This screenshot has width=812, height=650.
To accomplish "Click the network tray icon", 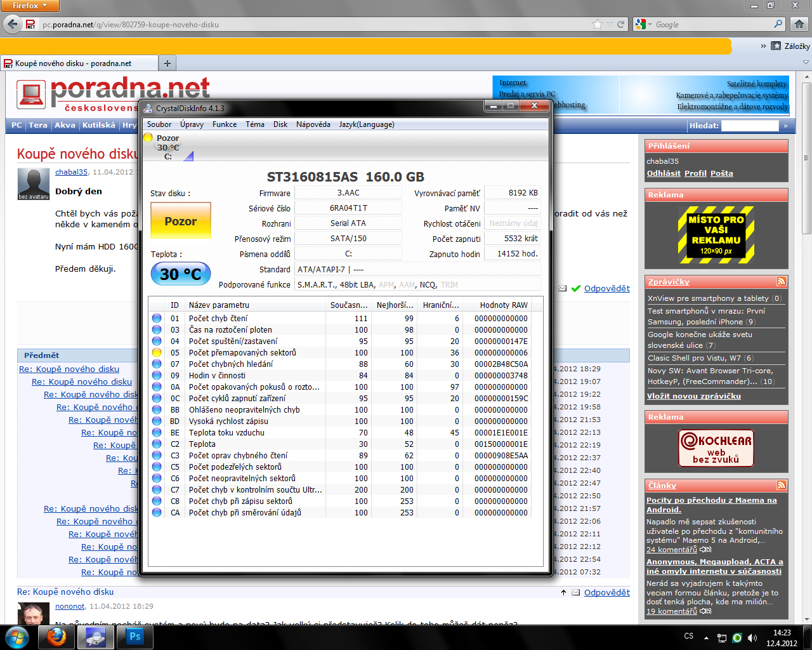I will pos(722,637).
